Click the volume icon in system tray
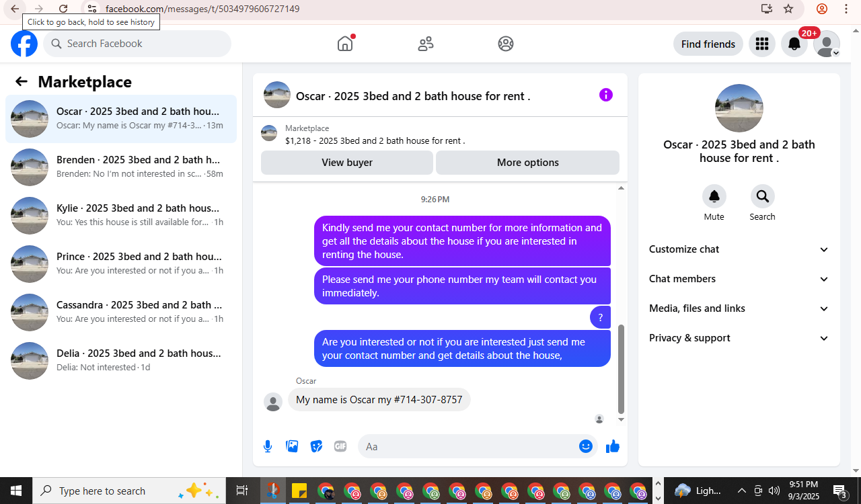Image resolution: width=861 pixels, height=504 pixels. 774,491
